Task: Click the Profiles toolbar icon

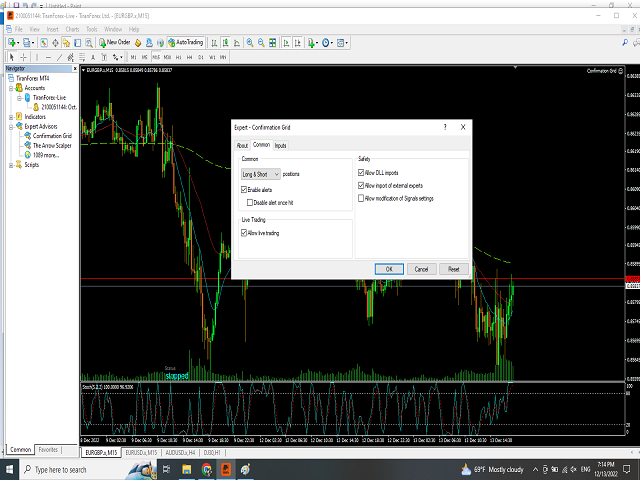Action: pyautogui.click(x=27, y=42)
